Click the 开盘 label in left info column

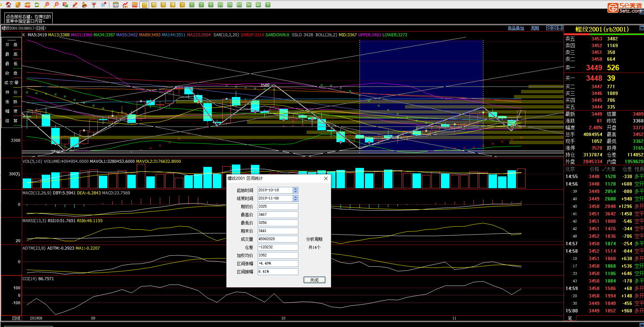coord(12,45)
